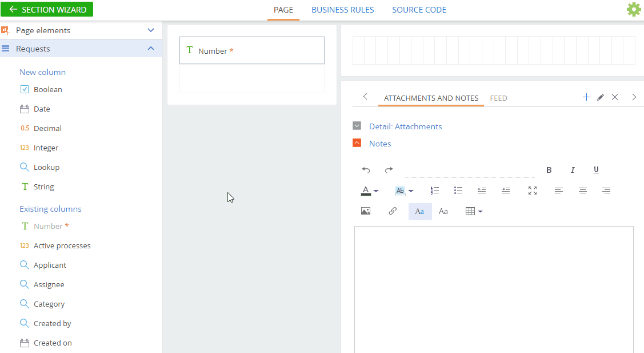The image size is (644, 353).
Task: Toggle underline formatting
Action: [596, 170]
